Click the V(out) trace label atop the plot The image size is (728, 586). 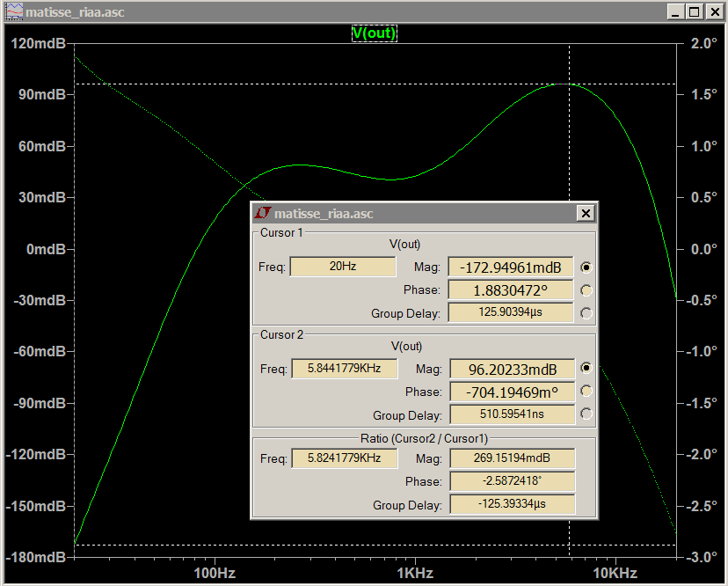point(375,33)
